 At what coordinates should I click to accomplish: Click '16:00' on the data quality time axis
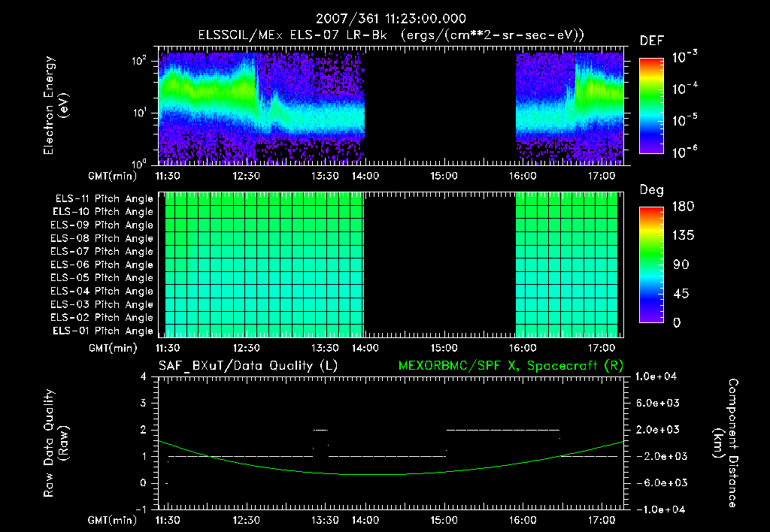click(523, 520)
